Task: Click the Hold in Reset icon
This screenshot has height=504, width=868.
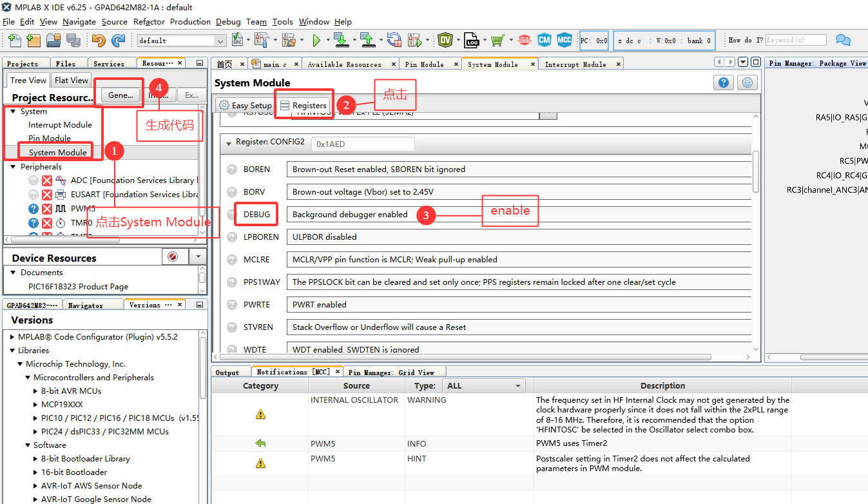Action: coord(394,40)
